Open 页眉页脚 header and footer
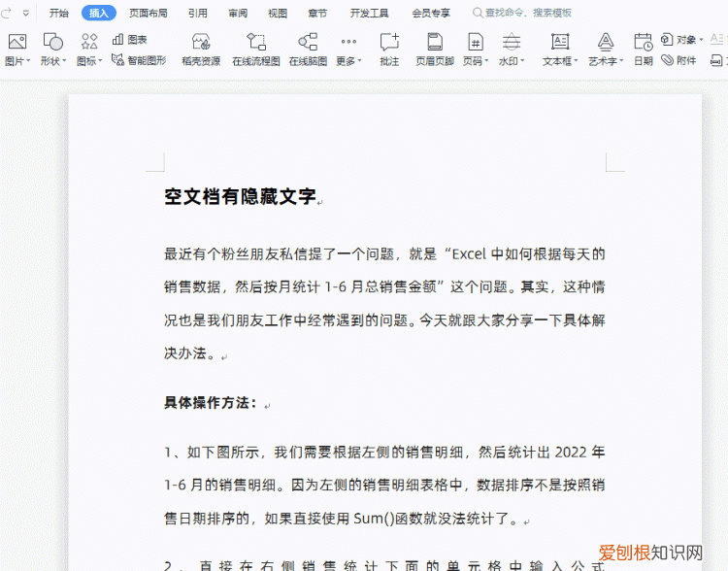Viewport: 728px width, 571px height. (x=435, y=50)
